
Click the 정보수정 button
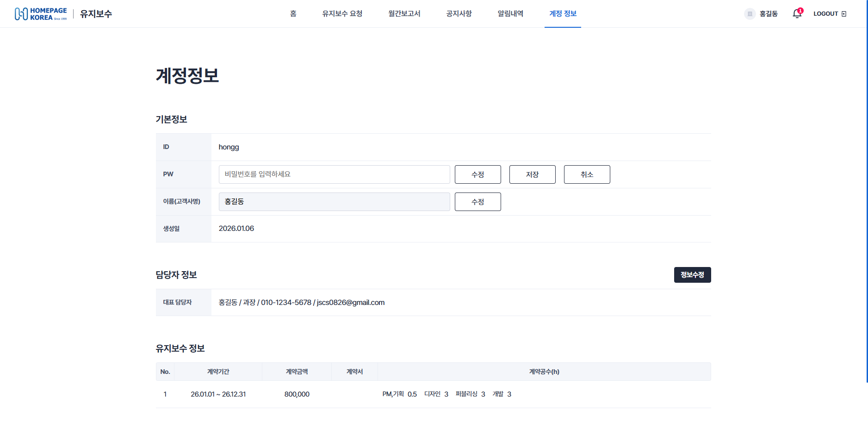692,275
